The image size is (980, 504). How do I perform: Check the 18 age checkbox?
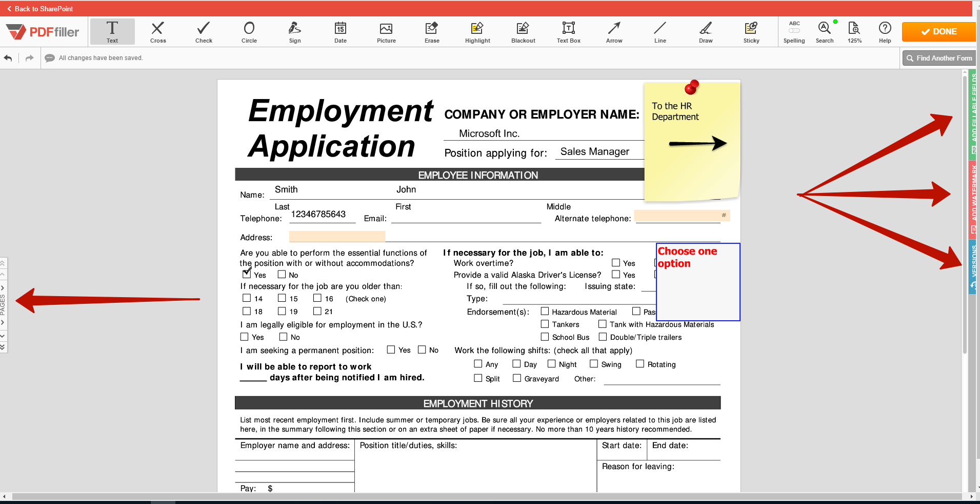[x=247, y=311]
